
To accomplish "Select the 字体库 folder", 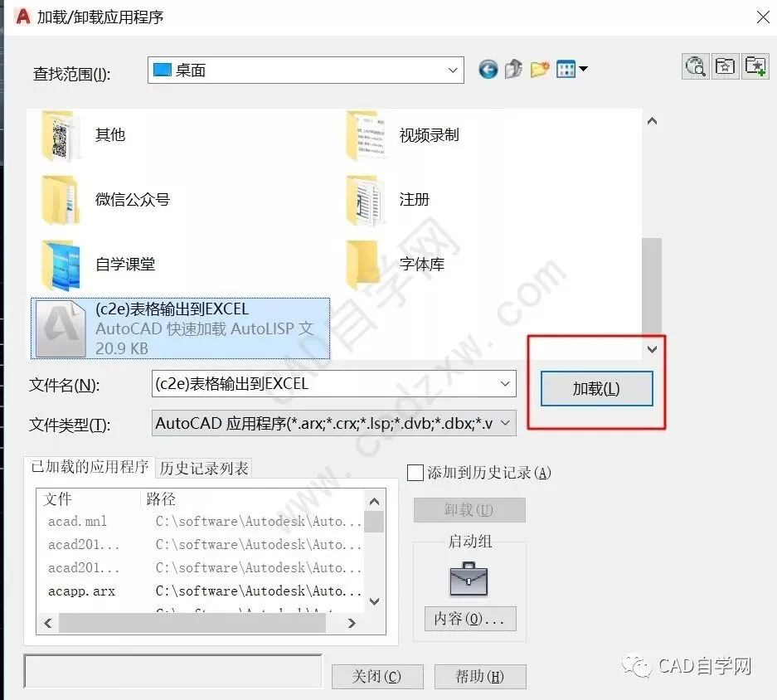I will pyautogui.click(x=396, y=265).
